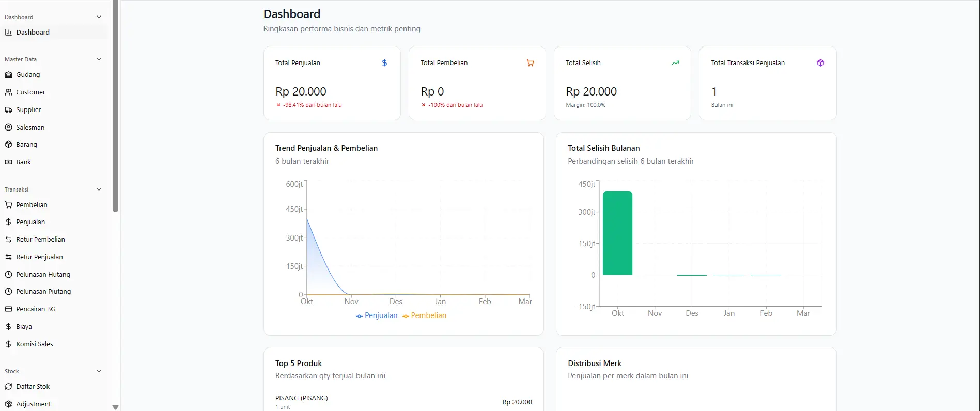The width and height of the screenshot is (980, 411).
Task: Click the Barang package icon in sidebar
Action: tap(8, 145)
